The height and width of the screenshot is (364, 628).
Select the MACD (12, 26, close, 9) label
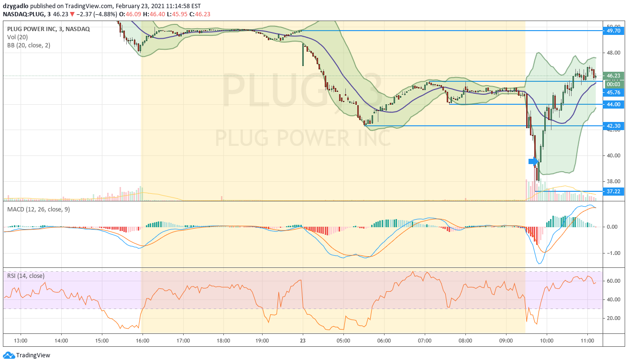coord(38,210)
